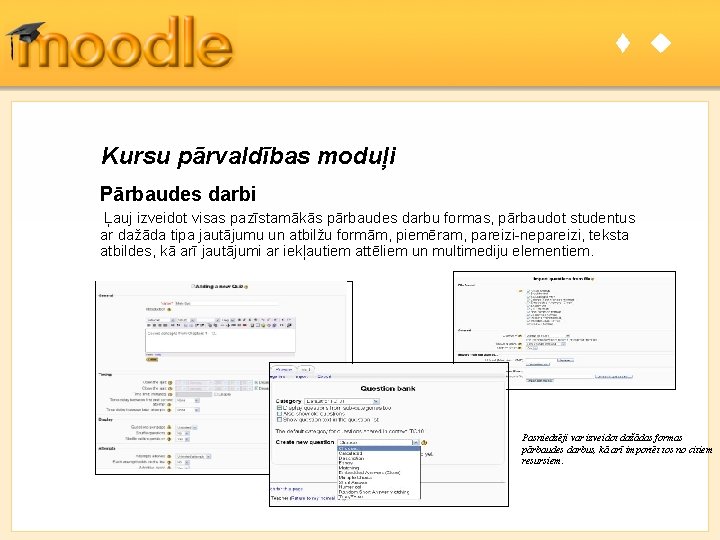
Task: Click 'Upload this file' button in Import form
Action: point(538,365)
